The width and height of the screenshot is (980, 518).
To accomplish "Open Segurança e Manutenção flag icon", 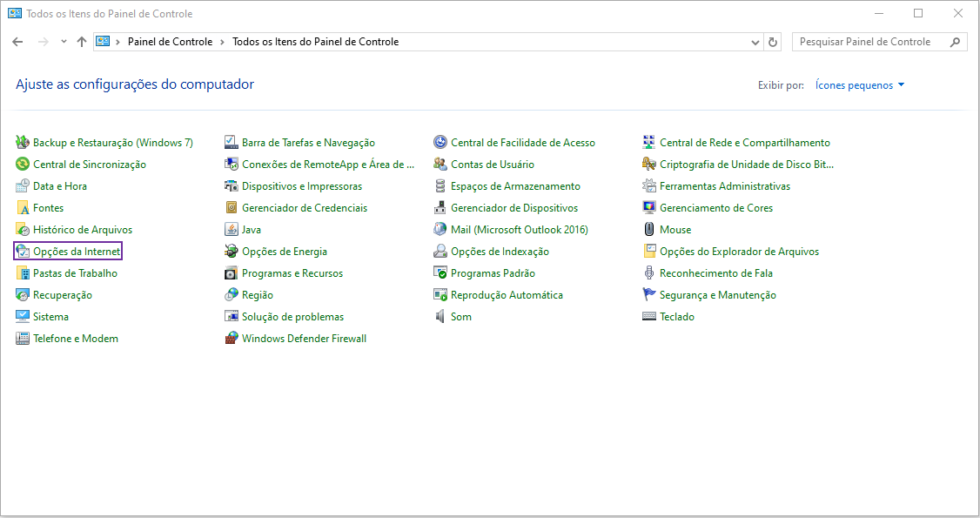I will 648,295.
